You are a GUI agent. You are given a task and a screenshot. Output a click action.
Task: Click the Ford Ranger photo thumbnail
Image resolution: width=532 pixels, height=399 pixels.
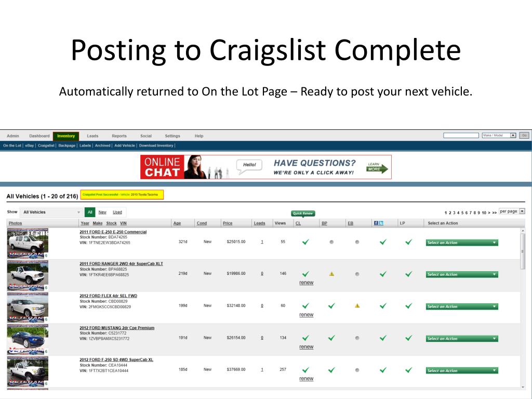pyautogui.click(x=28, y=275)
